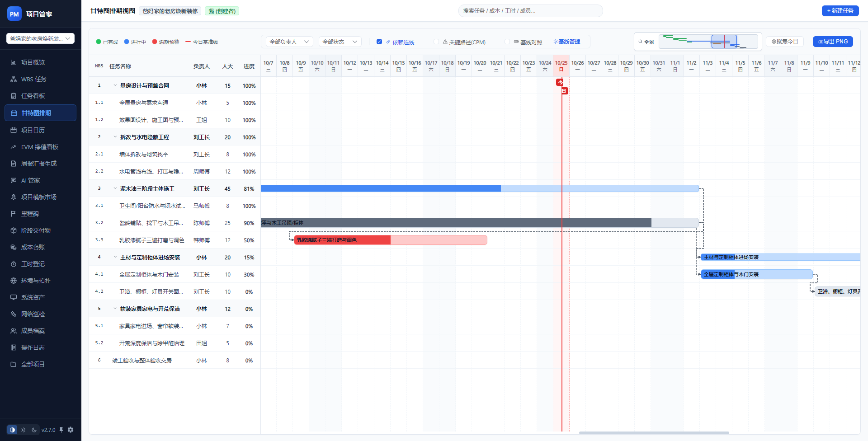Click the 全景 minimap overview thumbnail
The image size is (868, 441).
(708, 42)
